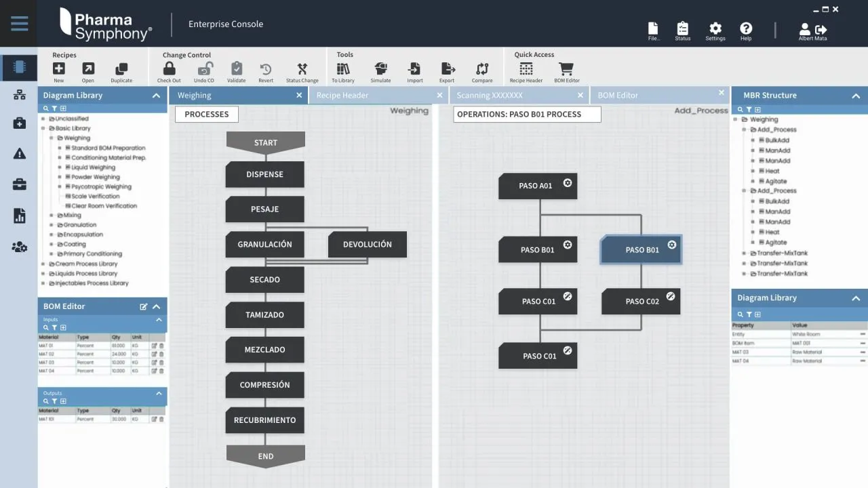Click the Revert icon in Change Control
Screen dimensions: 868x488
[x=266, y=68]
